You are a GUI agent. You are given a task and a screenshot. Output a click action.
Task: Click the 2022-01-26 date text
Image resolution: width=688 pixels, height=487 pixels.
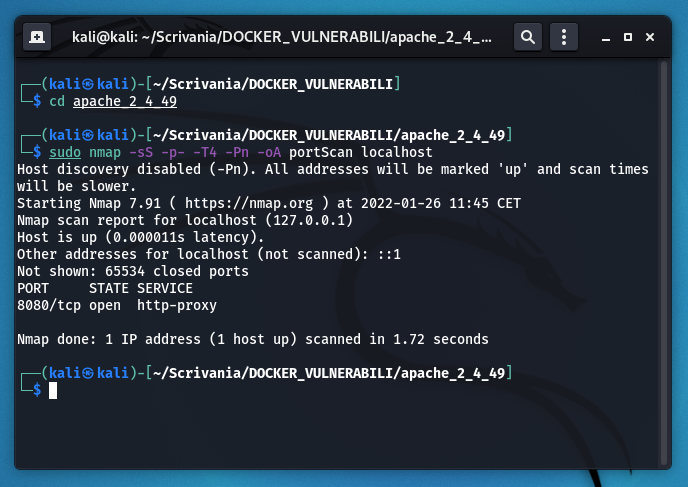point(401,204)
